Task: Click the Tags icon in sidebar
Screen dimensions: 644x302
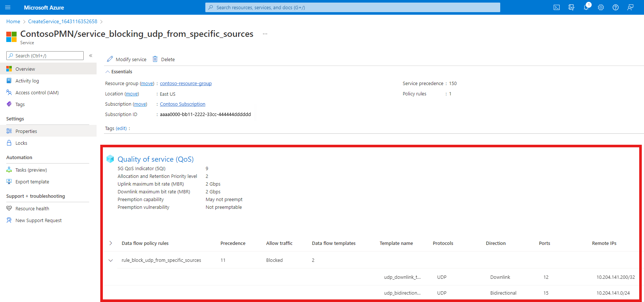Action: pyautogui.click(x=9, y=104)
